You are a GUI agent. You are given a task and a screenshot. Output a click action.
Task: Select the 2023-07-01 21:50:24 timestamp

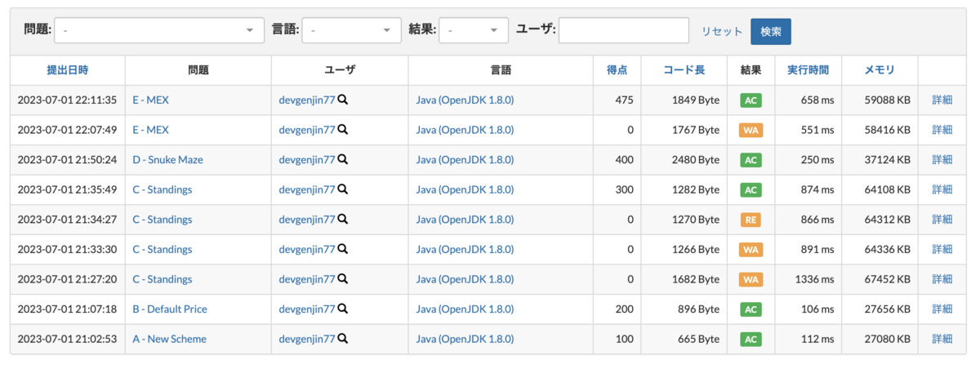(x=67, y=159)
